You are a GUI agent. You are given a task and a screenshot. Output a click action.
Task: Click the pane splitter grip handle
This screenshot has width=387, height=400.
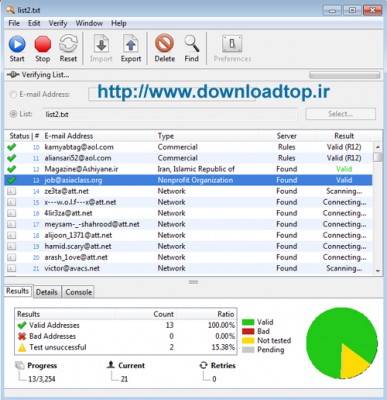[x=193, y=282]
